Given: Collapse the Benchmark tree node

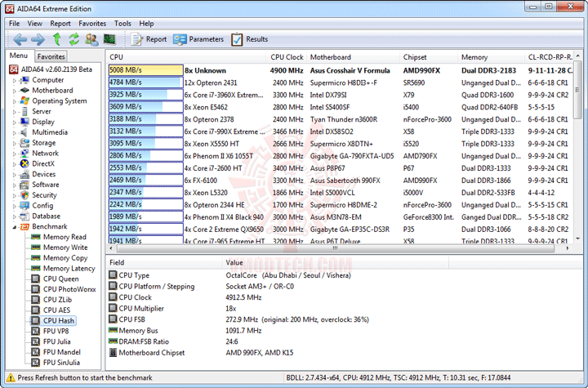Looking at the screenshot, I should (15, 227).
